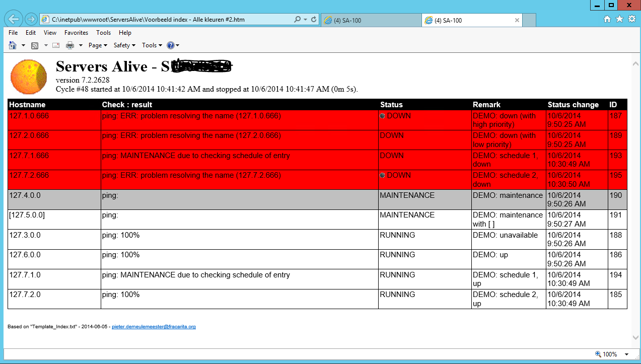Click the Print icon in command bar
Image resolution: width=641 pixels, height=364 pixels.
(70, 45)
